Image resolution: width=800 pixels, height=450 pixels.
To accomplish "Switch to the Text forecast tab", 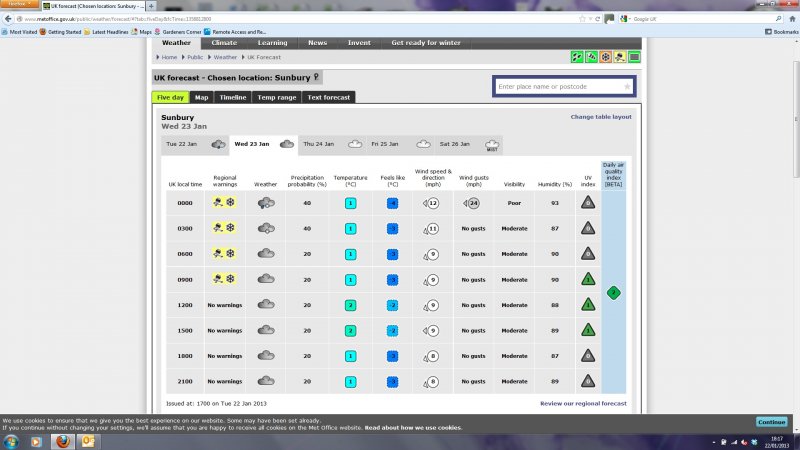I will tap(329, 97).
